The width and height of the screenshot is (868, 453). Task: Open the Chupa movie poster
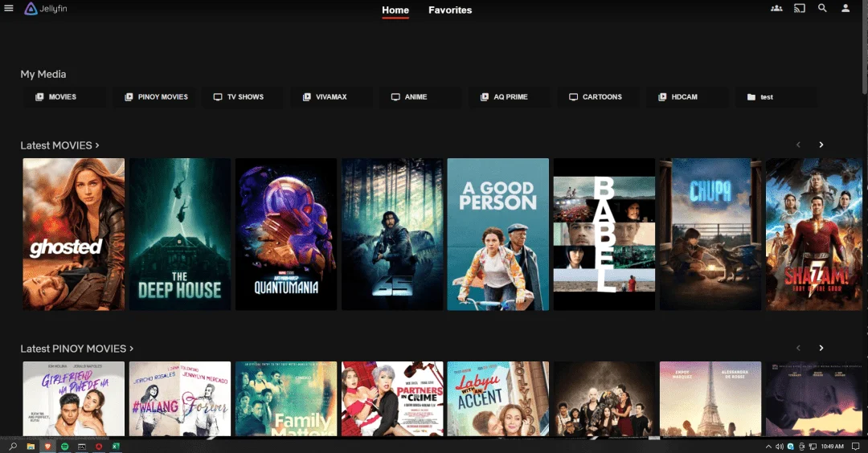[x=710, y=234]
